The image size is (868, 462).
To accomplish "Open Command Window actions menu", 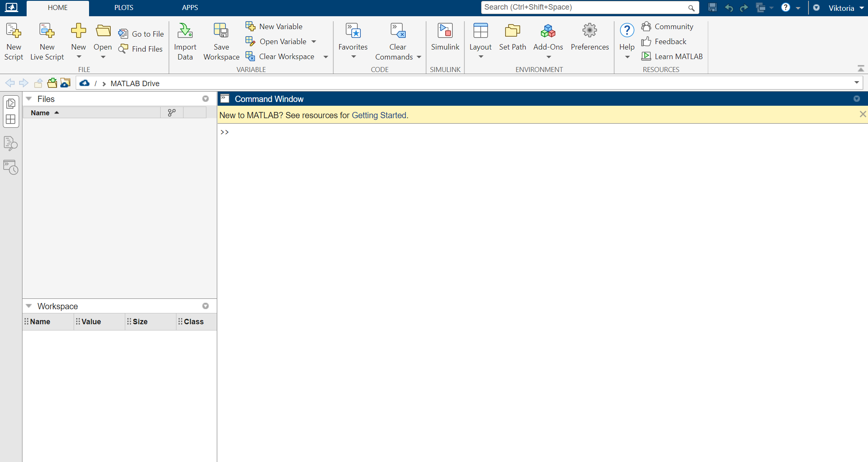I will click(857, 99).
